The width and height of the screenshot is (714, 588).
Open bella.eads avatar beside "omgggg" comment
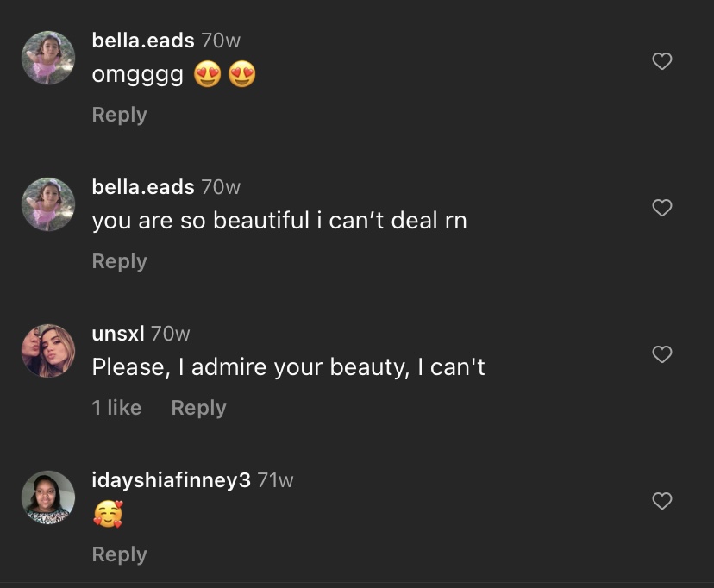48,58
